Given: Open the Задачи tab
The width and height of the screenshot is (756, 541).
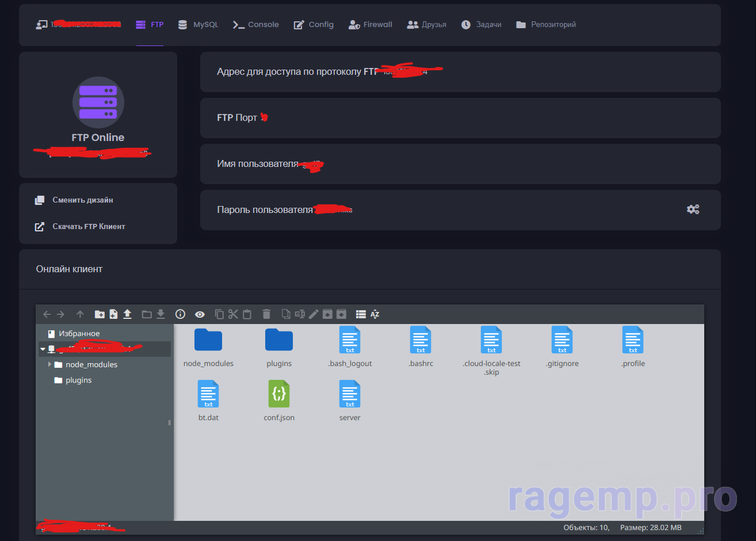Looking at the screenshot, I should pyautogui.click(x=481, y=25).
